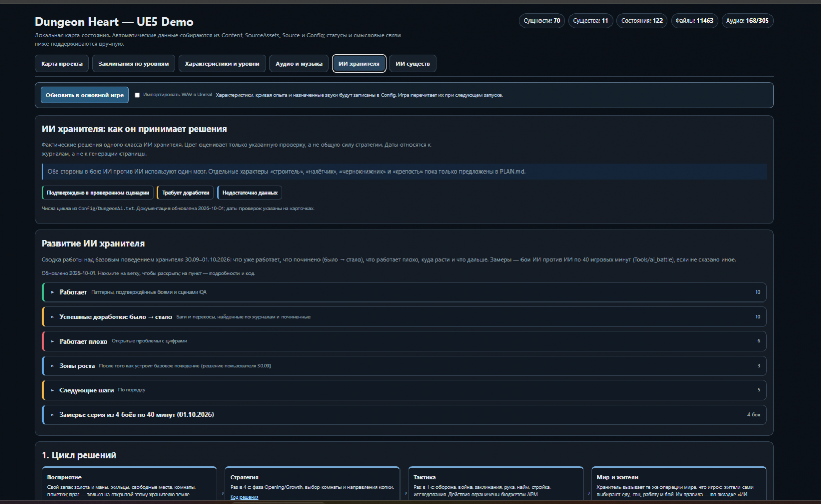Expand the Зоны роста section

pos(404,366)
